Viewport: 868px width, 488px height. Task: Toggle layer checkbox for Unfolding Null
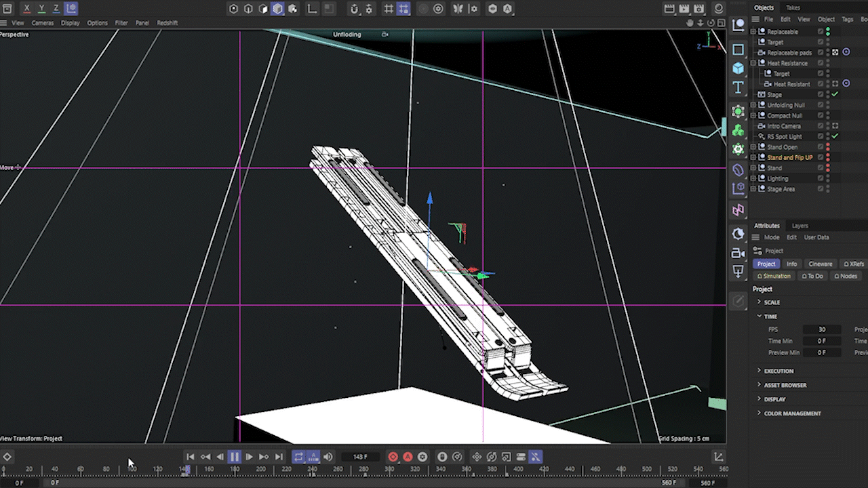click(x=821, y=105)
